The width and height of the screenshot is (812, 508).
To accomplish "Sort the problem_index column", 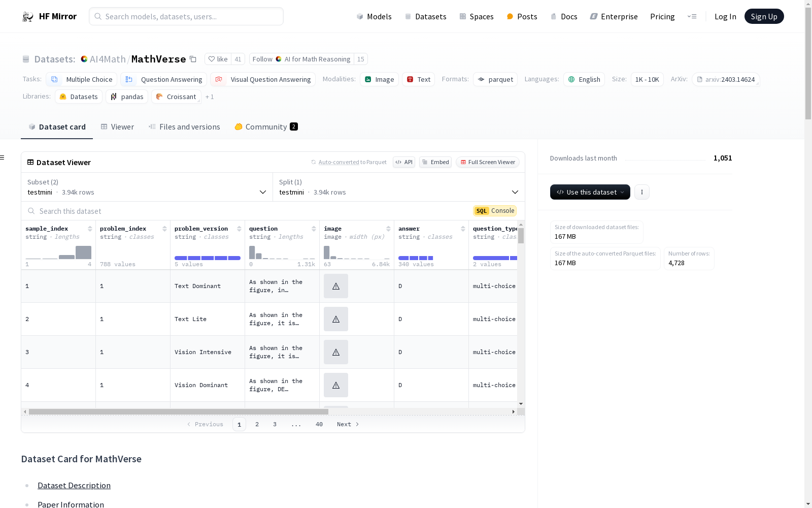I will pyautogui.click(x=164, y=229).
